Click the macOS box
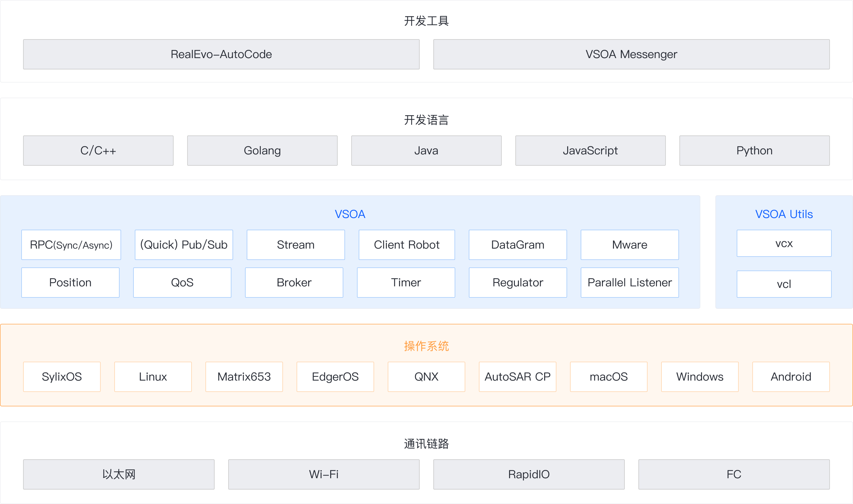Viewport: 853px width, 504px height. 609,377
